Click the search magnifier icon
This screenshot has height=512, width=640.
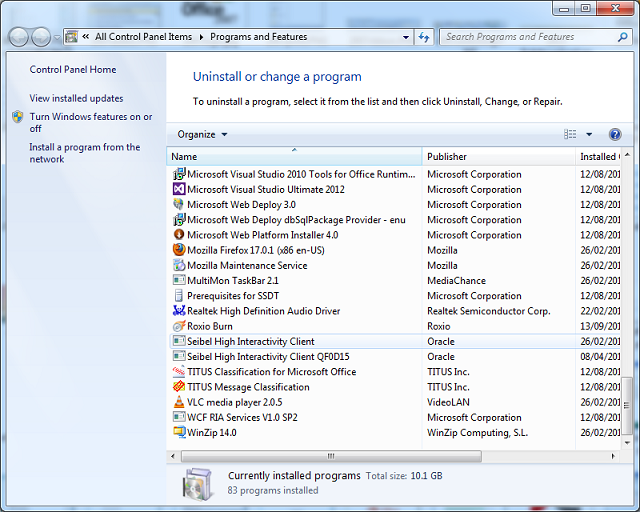(x=622, y=37)
